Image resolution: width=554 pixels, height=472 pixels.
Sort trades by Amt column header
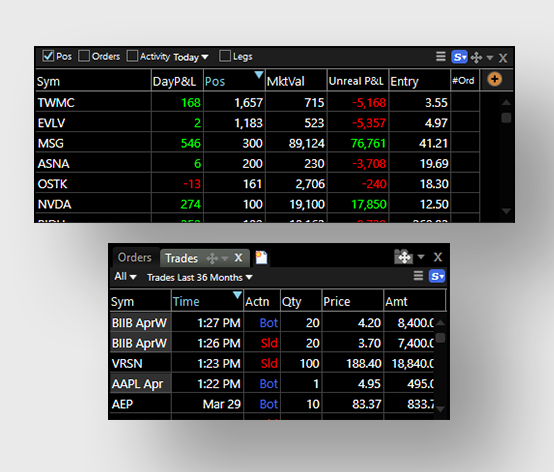415,301
